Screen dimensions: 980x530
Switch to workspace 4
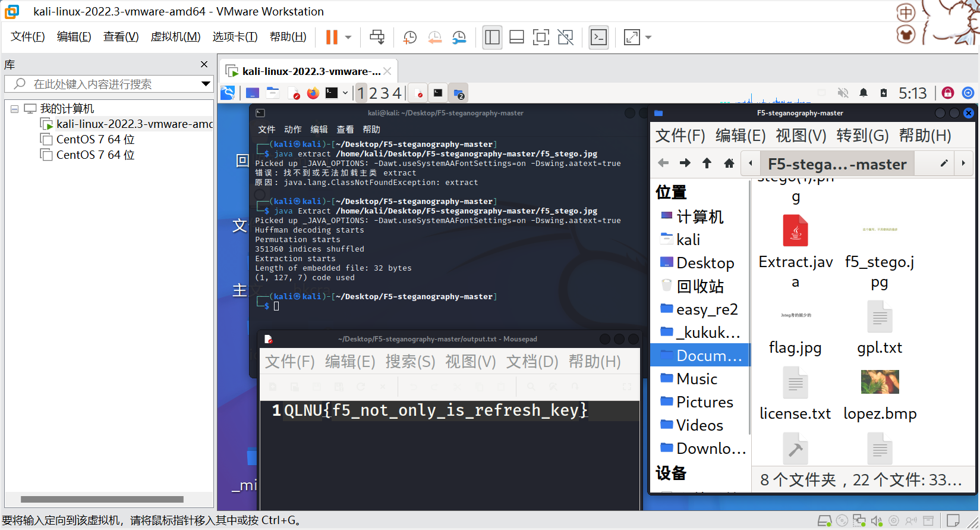click(x=396, y=93)
